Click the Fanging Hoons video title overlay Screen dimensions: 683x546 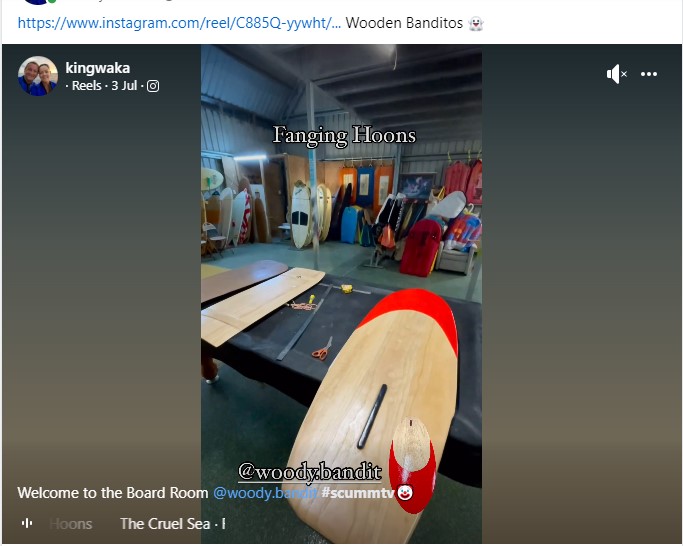344,135
